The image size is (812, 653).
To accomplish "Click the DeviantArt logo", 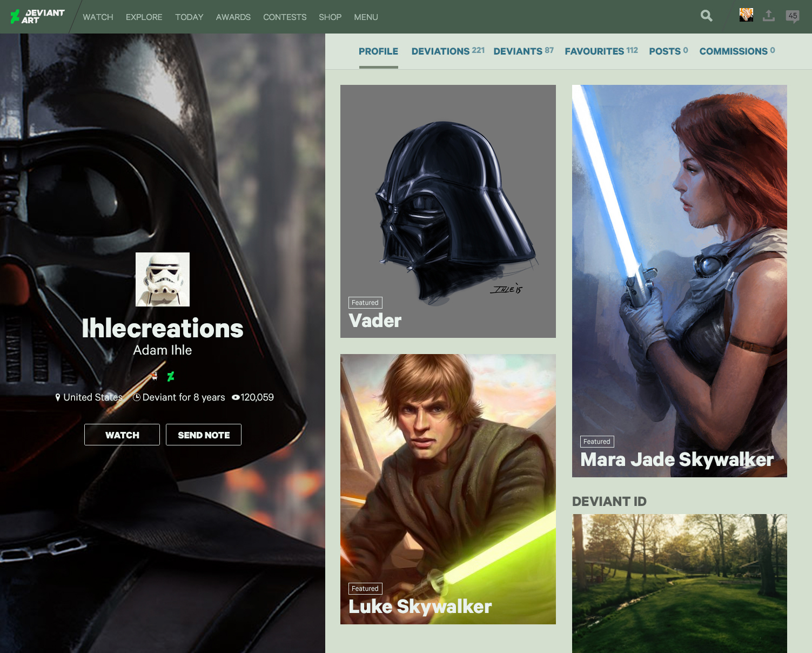I will coord(38,17).
